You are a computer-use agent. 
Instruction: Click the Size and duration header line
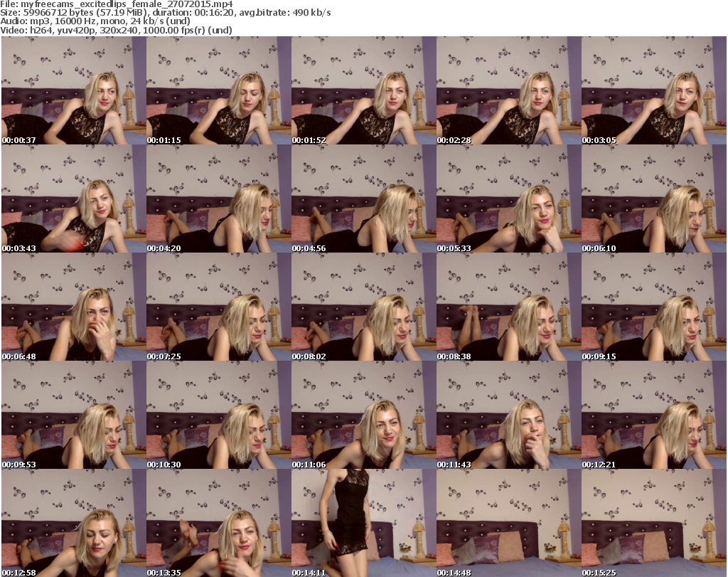165,13
